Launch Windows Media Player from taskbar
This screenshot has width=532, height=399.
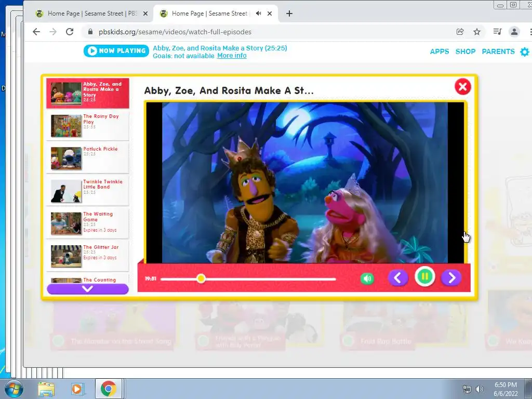click(77, 389)
